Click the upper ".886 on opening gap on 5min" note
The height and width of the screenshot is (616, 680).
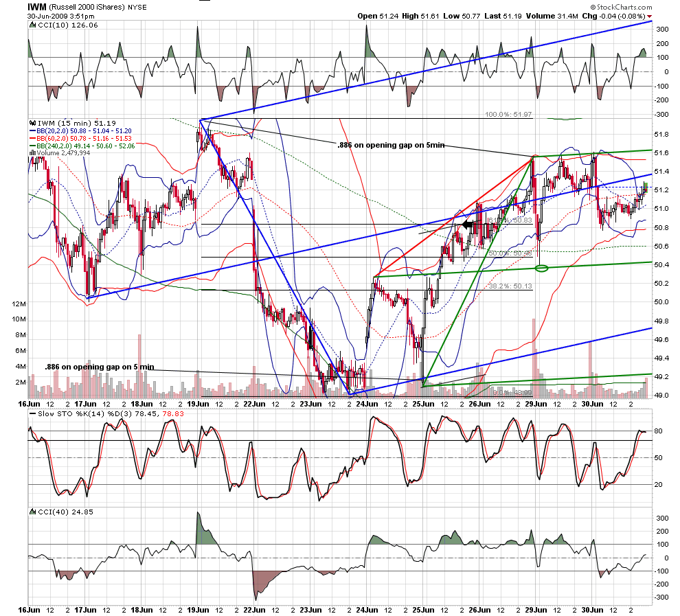[x=391, y=145]
